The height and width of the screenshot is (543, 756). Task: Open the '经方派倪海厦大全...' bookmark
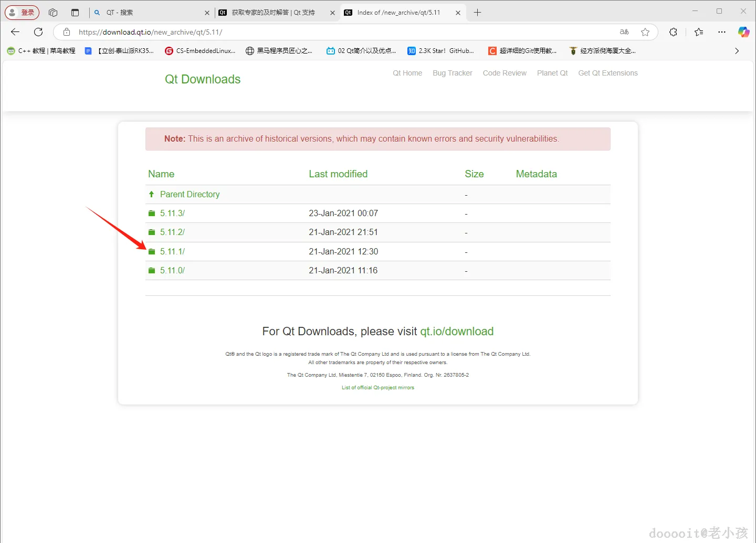click(x=602, y=51)
